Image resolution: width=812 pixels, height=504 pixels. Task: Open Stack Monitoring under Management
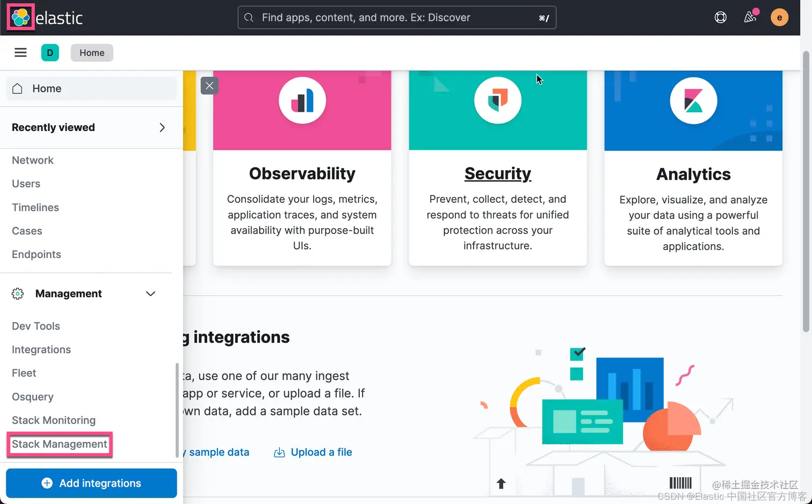click(x=54, y=420)
